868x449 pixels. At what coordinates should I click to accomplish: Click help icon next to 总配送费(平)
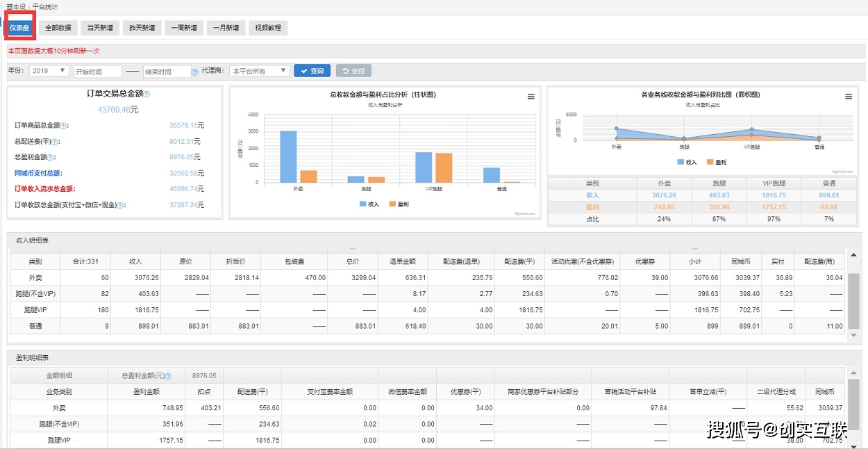point(56,142)
